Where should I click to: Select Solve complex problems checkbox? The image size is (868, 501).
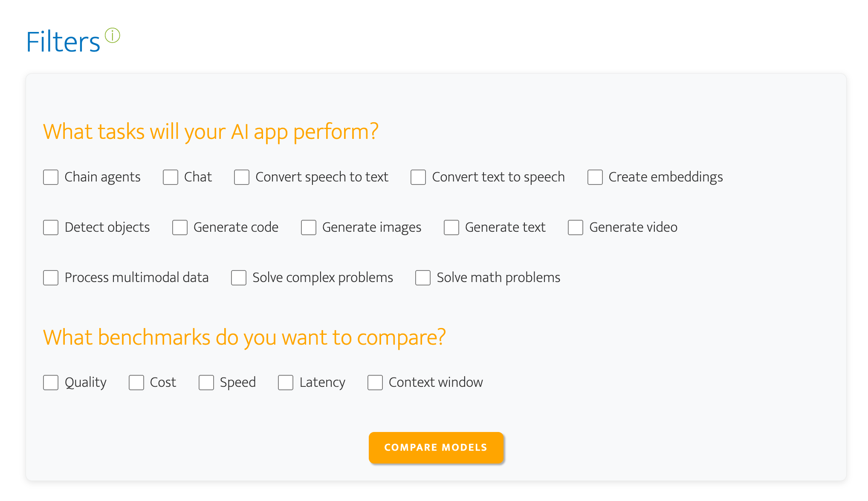(x=239, y=278)
